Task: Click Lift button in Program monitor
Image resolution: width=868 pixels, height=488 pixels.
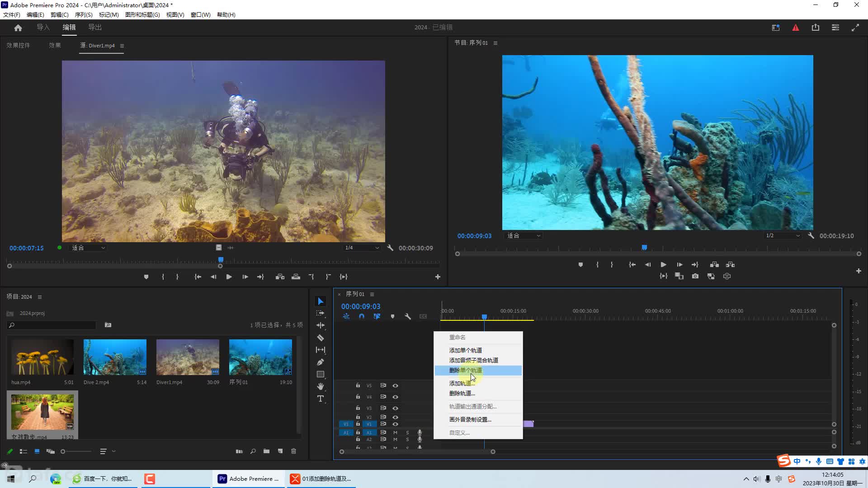Action: tap(714, 264)
